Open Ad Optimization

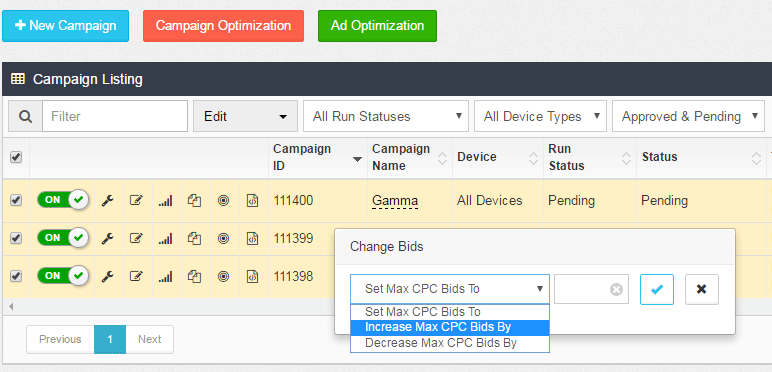pyautogui.click(x=377, y=26)
